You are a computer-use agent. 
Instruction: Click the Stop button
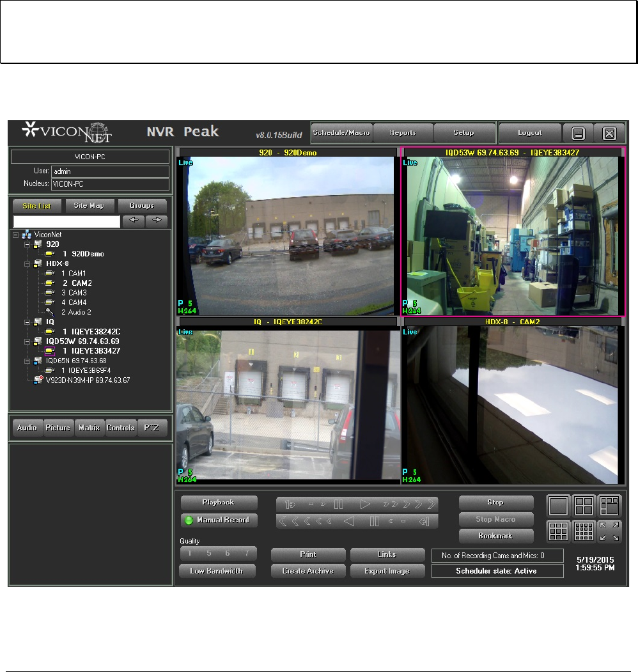495,503
